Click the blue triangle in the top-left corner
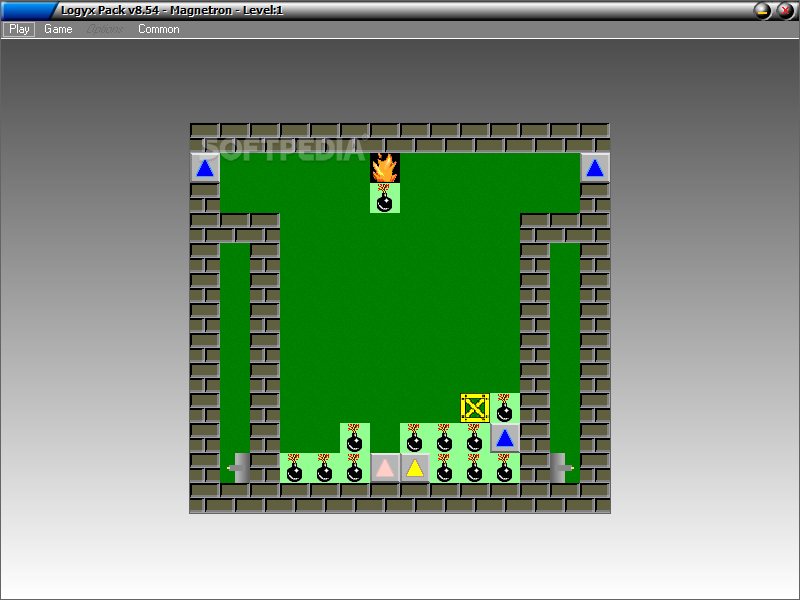 [205, 168]
